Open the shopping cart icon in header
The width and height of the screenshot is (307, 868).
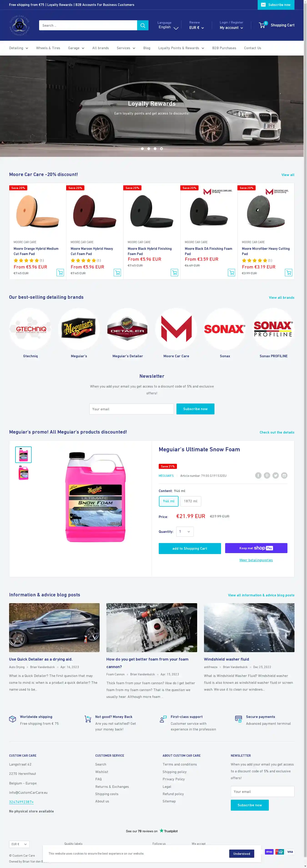[x=263, y=25]
